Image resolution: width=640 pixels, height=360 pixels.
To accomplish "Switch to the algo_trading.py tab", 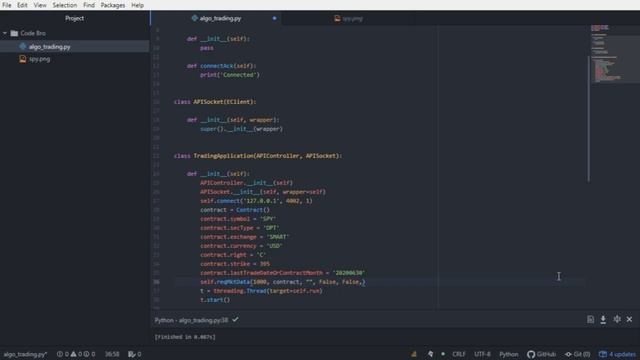I will [x=216, y=18].
